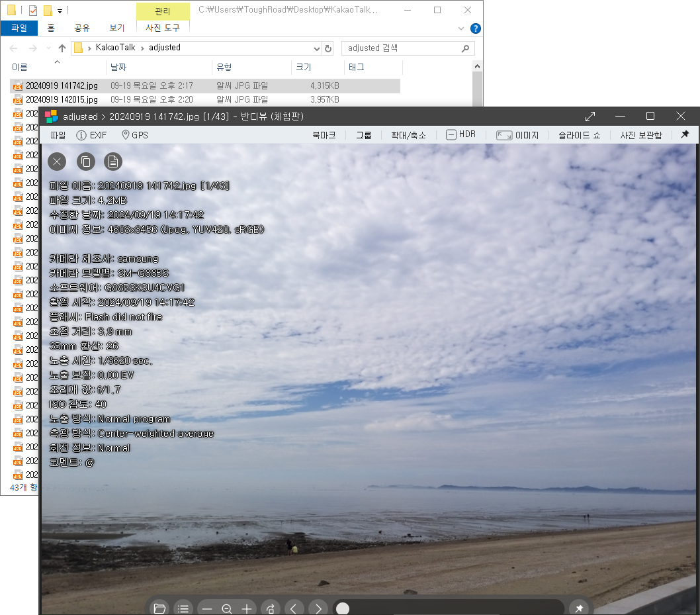This screenshot has height=615, width=700.
Task: Go up one folder level
Action: [62, 48]
